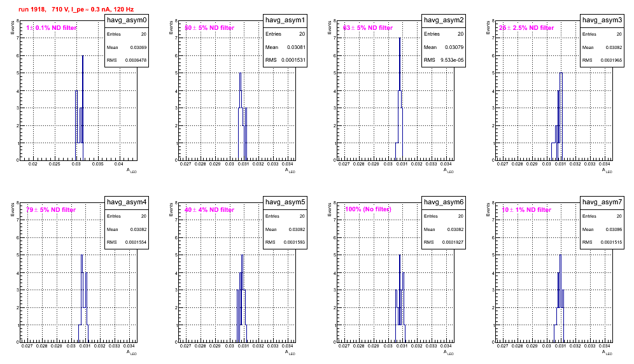Click the Mean value 0.03079 in havg_asym2

454,47
